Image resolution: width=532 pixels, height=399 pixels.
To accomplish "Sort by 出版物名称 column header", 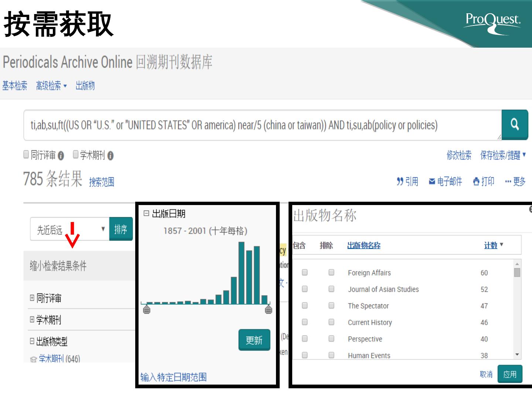I will click(364, 245).
